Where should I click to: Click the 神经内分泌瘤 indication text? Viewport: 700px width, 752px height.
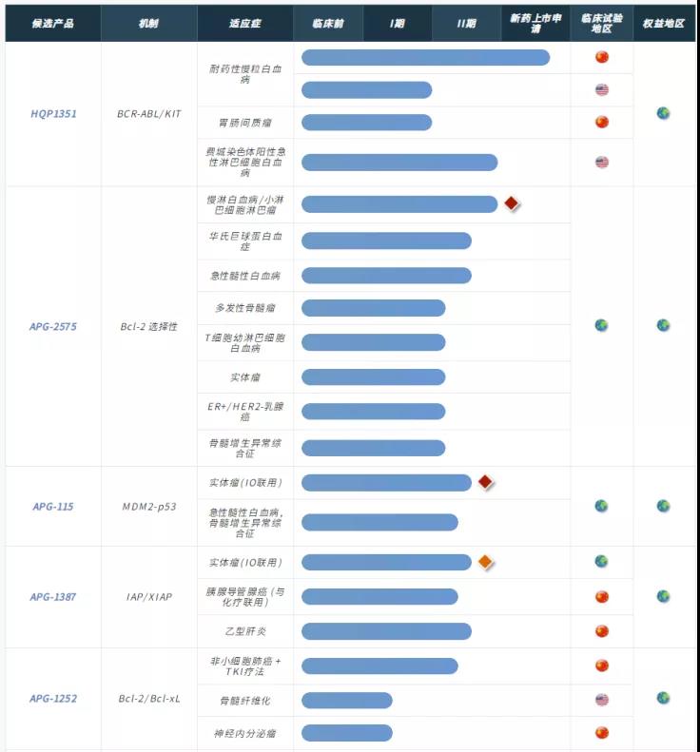pyautogui.click(x=245, y=733)
